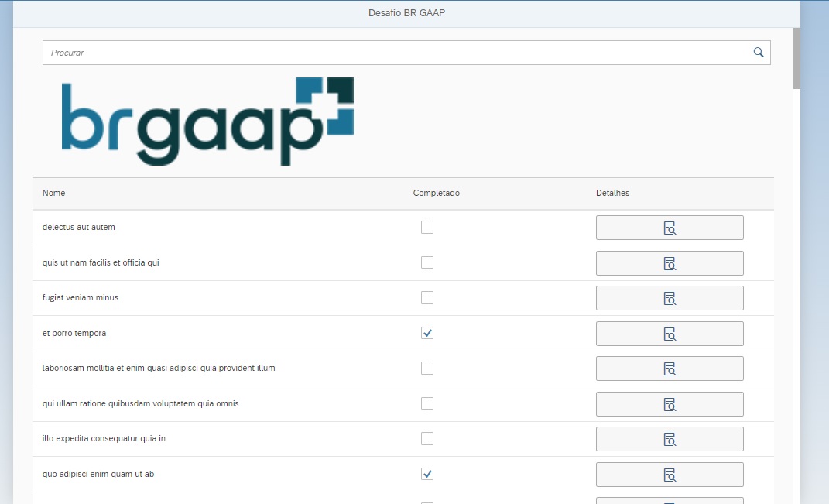Open details for et porro tempora

670,333
